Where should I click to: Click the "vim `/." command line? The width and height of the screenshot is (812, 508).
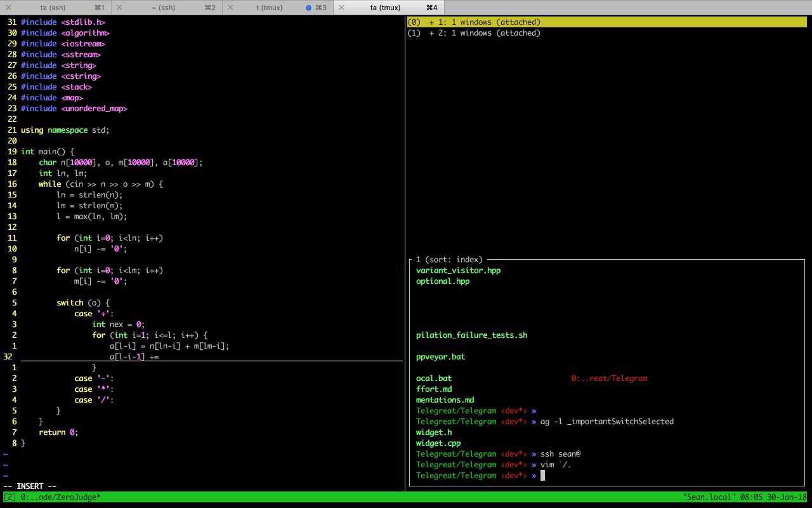[x=556, y=465]
